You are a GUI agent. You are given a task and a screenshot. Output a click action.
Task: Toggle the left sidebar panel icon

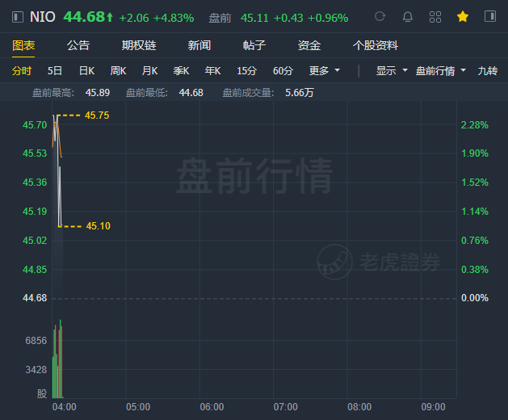[18, 17]
